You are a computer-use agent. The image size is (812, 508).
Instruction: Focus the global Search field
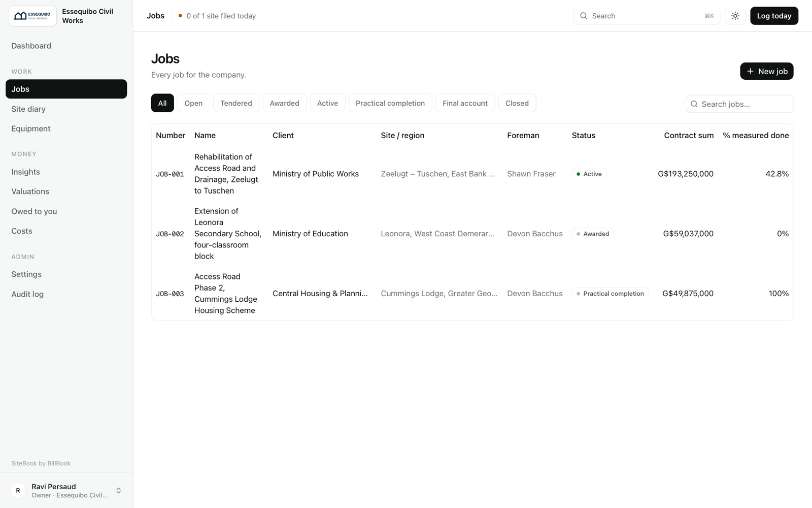tap(647, 16)
